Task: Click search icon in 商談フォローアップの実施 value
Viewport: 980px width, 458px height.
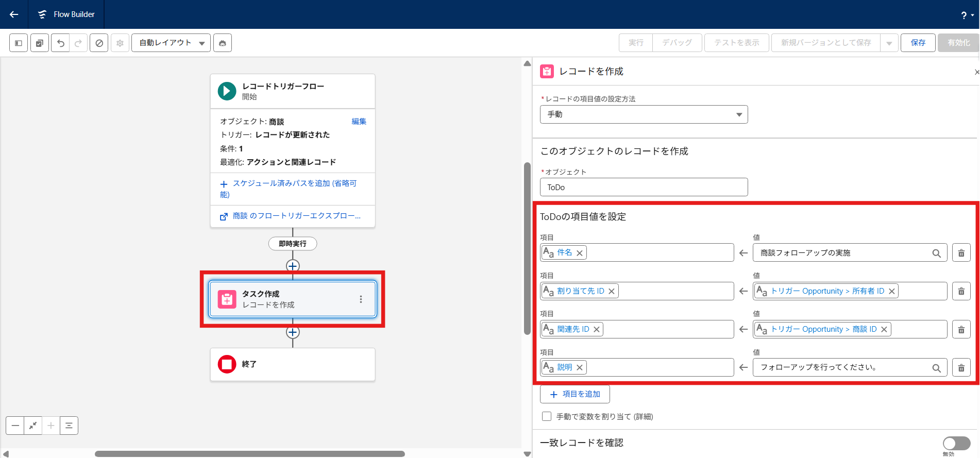Action: point(936,253)
